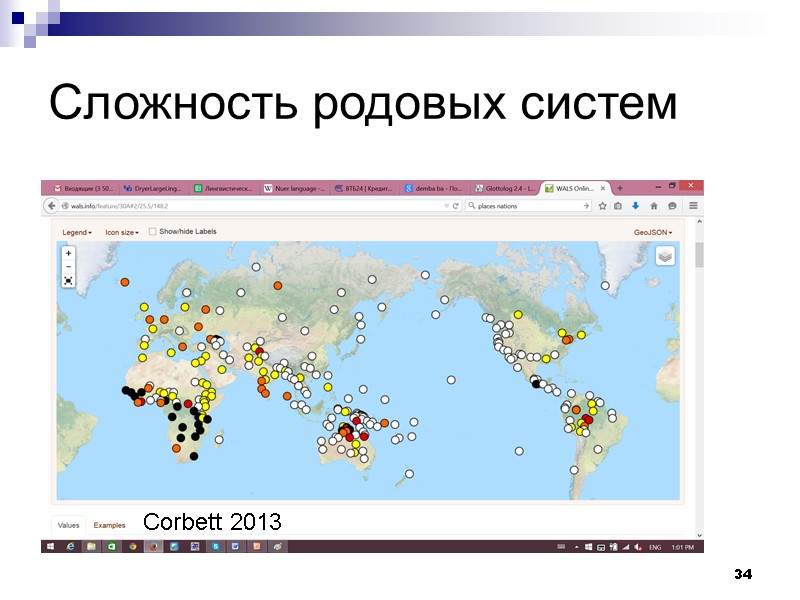
Task: Toggle the Show/hide Labels checkbox
Action: (x=152, y=232)
